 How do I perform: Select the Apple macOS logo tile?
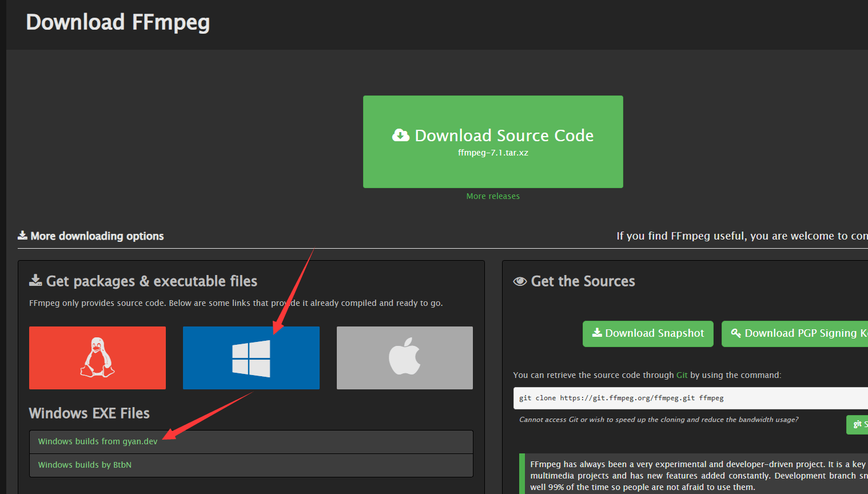point(405,358)
